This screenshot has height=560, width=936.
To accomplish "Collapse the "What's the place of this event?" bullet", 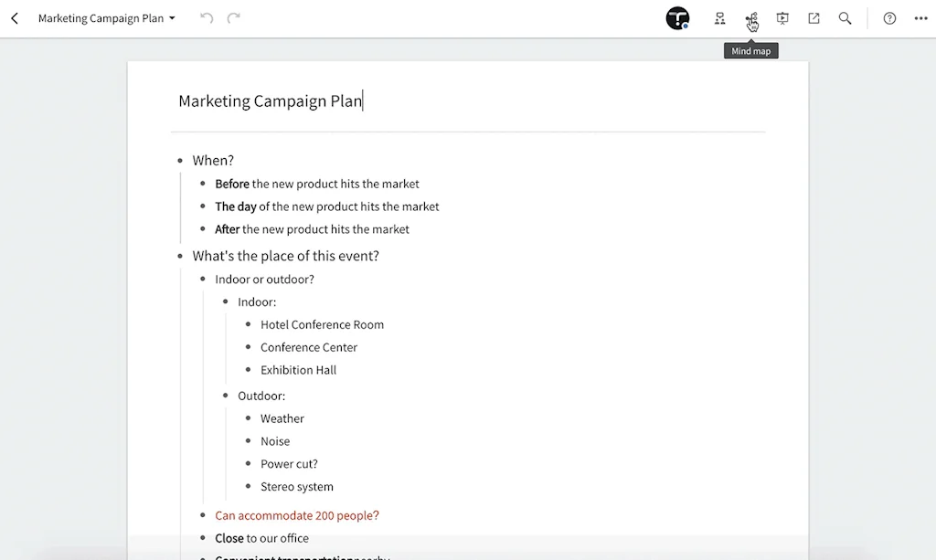I will pos(180,257).
